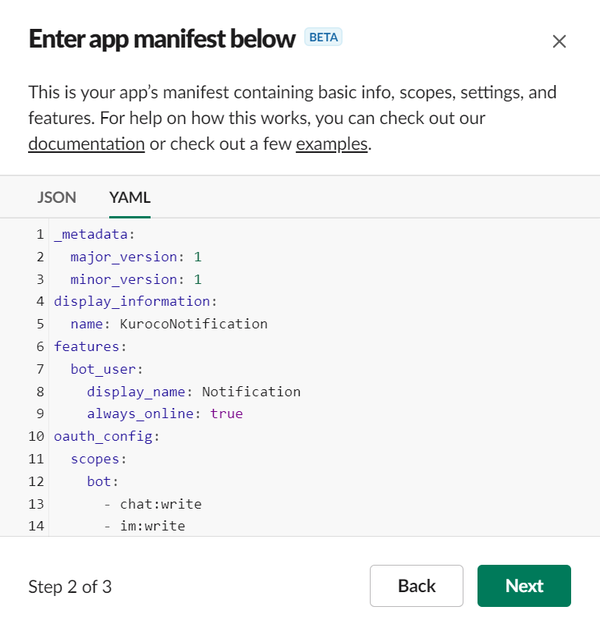Click the display_name: Notification line
This screenshot has height=628, width=600.
pyautogui.click(x=194, y=391)
